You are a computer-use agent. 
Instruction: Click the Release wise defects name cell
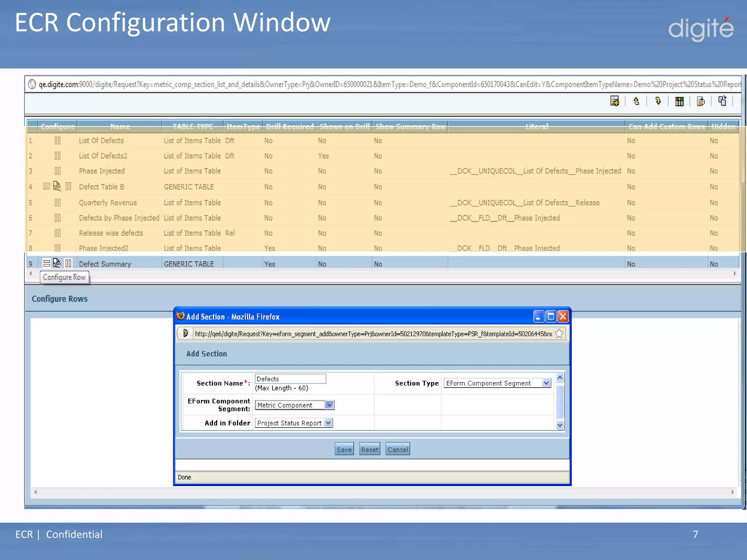click(x=111, y=233)
